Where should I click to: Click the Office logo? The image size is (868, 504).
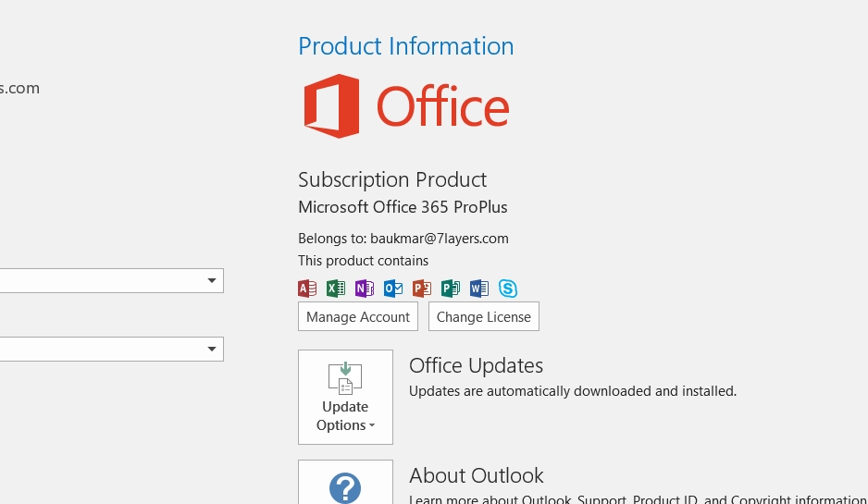406,106
